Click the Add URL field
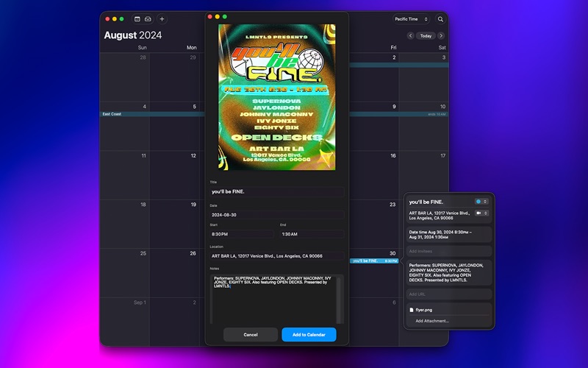This screenshot has width=588, height=368. coord(449,294)
